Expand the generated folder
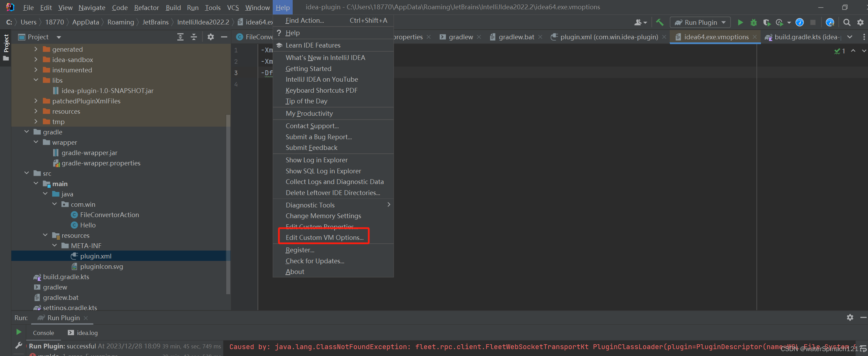Image resolution: width=868 pixels, height=356 pixels. [36, 49]
